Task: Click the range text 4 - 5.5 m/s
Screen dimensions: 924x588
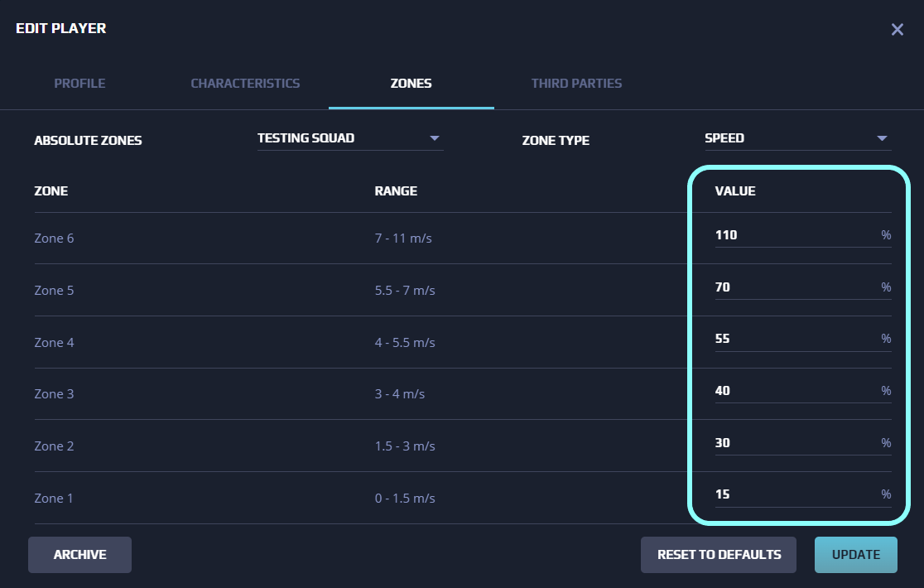Action: (405, 342)
